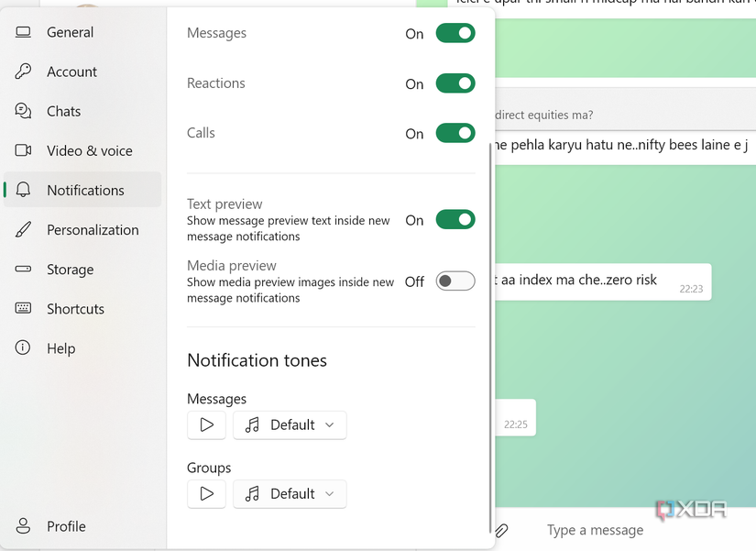Image resolution: width=756 pixels, height=551 pixels.
Task: Click the Account key icon
Action: (x=23, y=72)
